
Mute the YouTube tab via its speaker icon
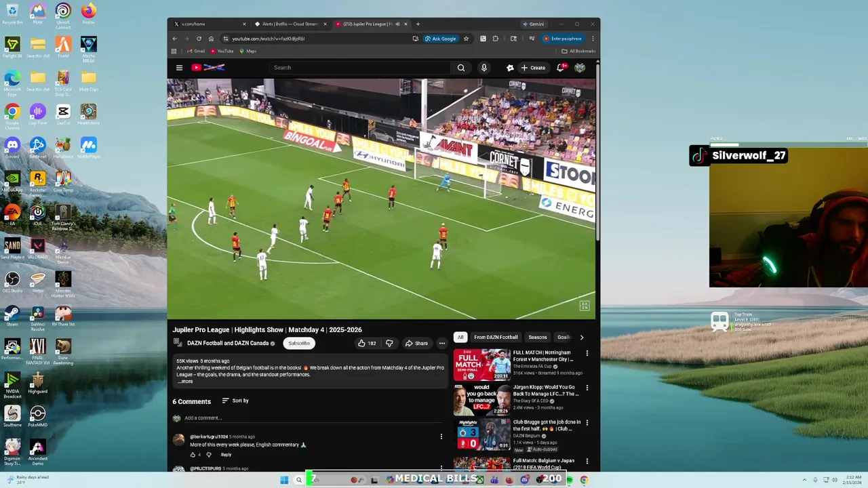point(397,24)
